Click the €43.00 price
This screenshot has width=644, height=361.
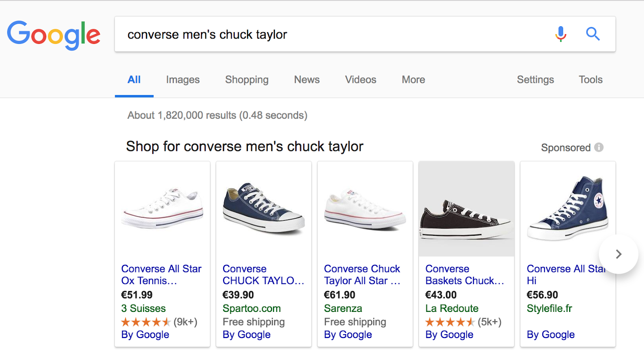tap(441, 295)
